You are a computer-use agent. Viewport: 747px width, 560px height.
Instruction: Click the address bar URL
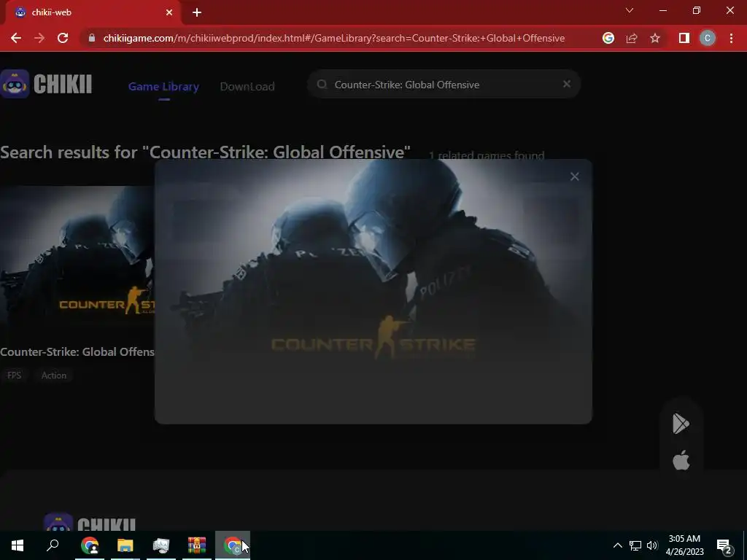334,38
